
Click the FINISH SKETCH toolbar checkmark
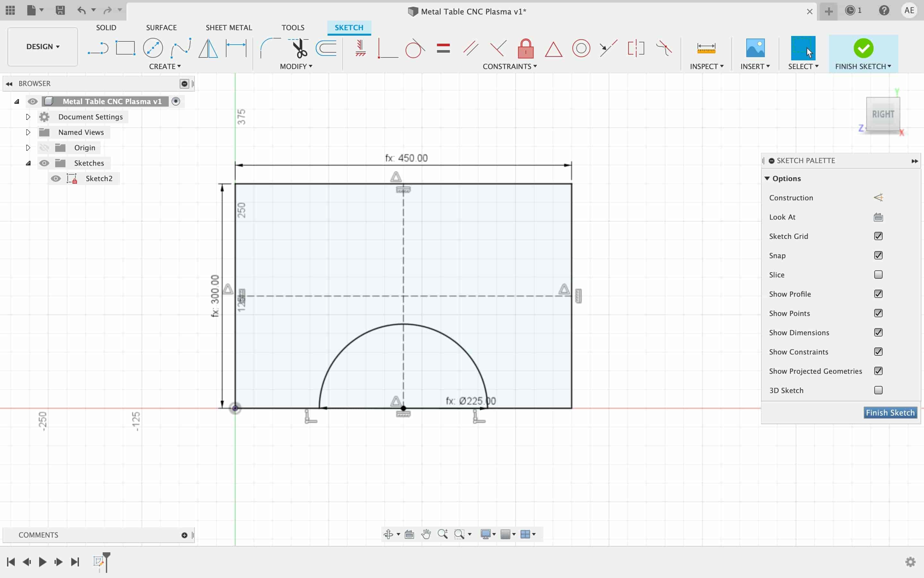(863, 48)
